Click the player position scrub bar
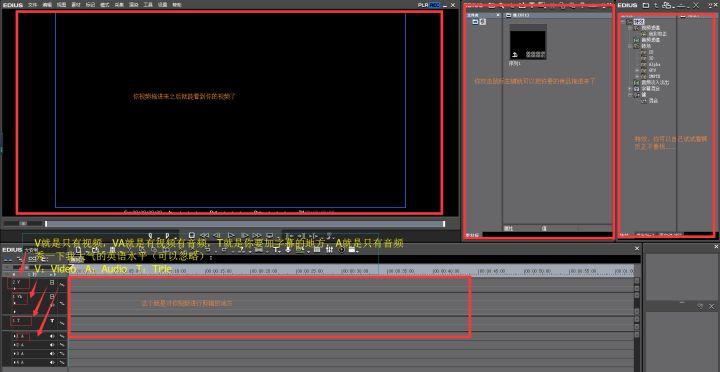The width and height of the screenshot is (720, 372). [245, 224]
